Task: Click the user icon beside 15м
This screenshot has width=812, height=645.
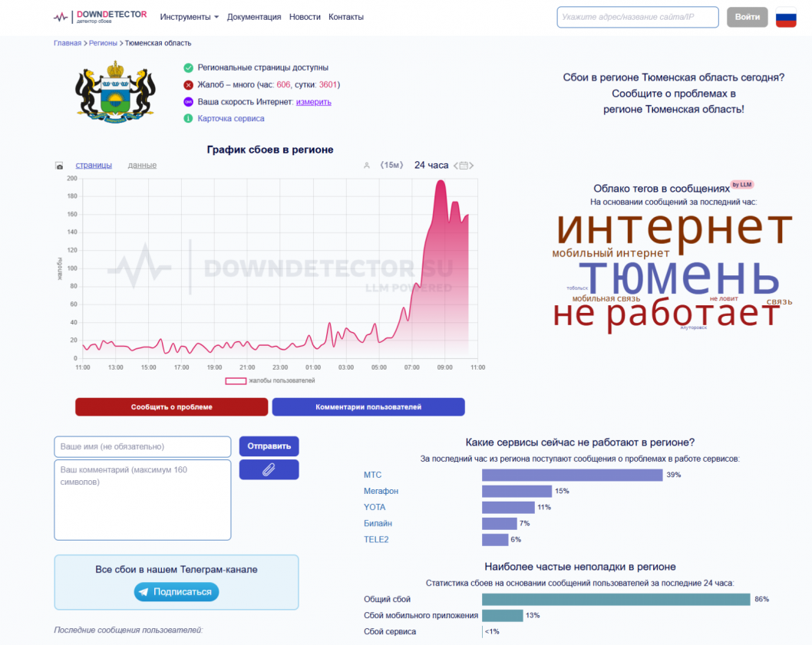Action: (x=367, y=166)
